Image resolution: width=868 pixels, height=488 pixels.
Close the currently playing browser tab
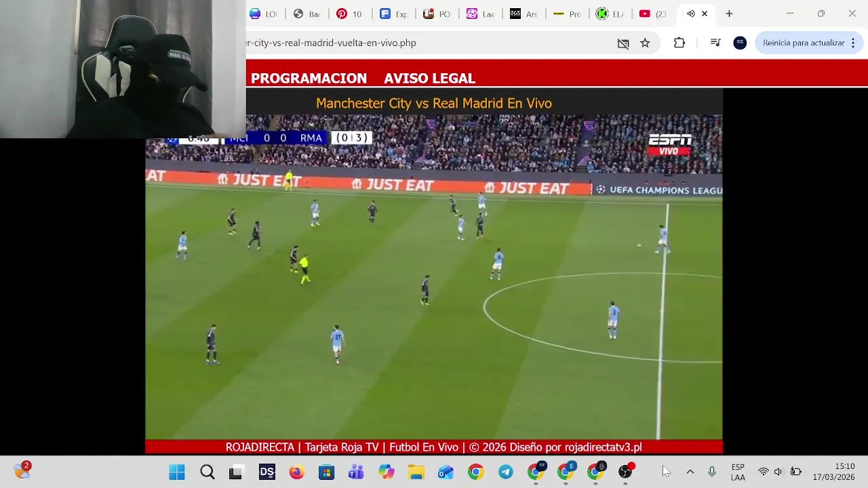pos(705,14)
